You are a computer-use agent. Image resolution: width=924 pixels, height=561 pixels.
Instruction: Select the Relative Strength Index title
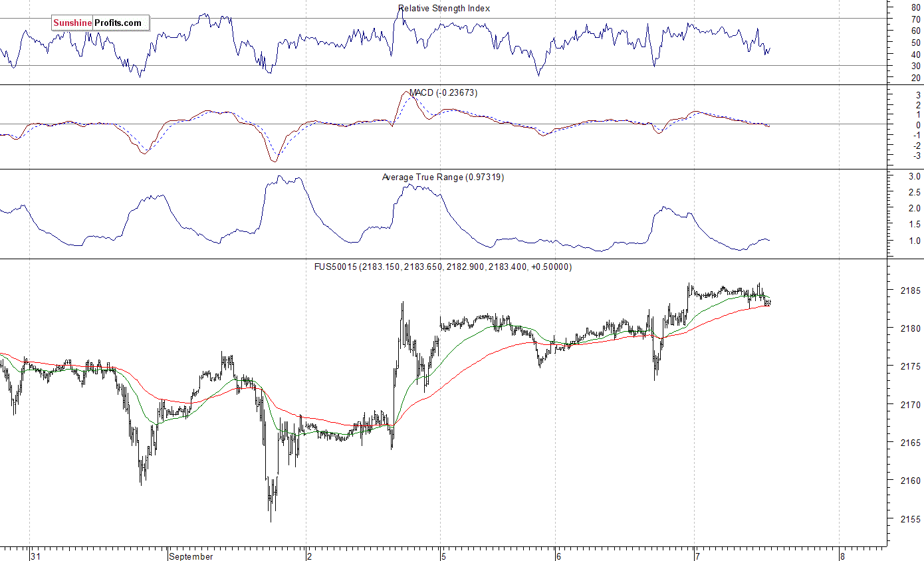click(444, 9)
